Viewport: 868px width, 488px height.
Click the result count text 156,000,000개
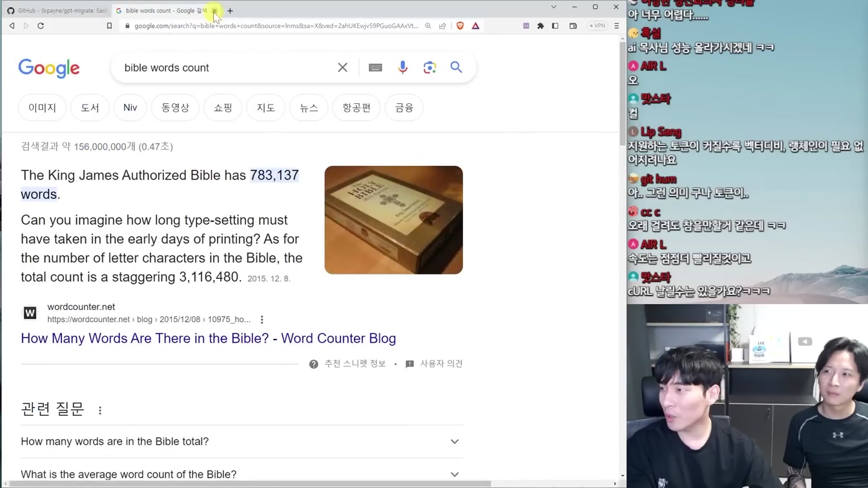tap(105, 147)
